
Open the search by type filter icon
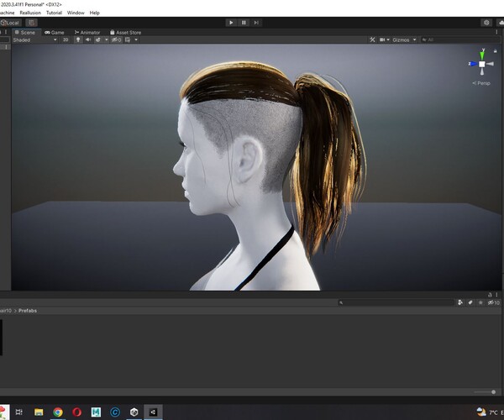(x=460, y=302)
